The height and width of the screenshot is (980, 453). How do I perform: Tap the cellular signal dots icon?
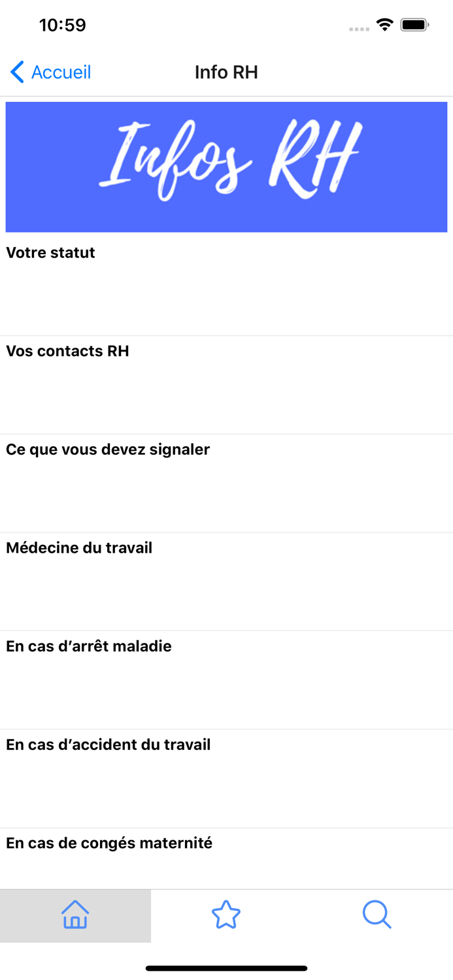pos(359,28)
